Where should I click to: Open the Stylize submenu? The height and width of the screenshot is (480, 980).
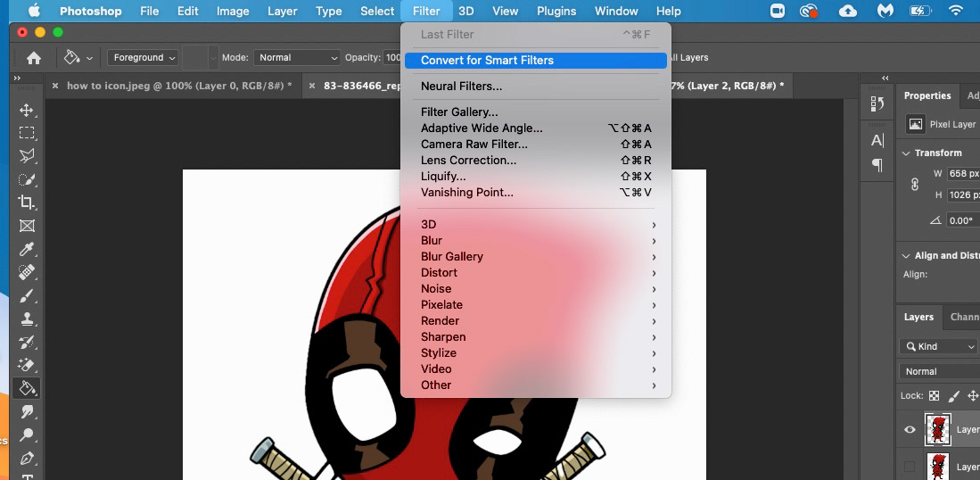[x=536, y=353]
